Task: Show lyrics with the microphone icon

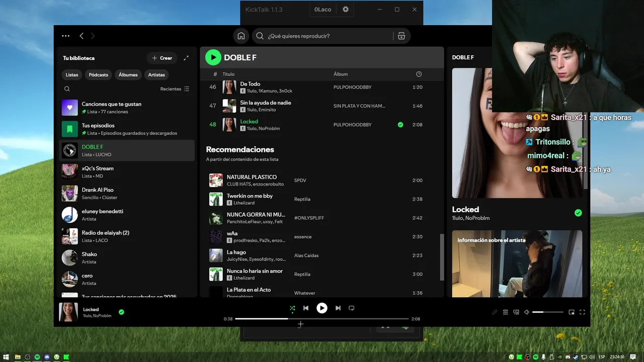Action: coord(495,312)
